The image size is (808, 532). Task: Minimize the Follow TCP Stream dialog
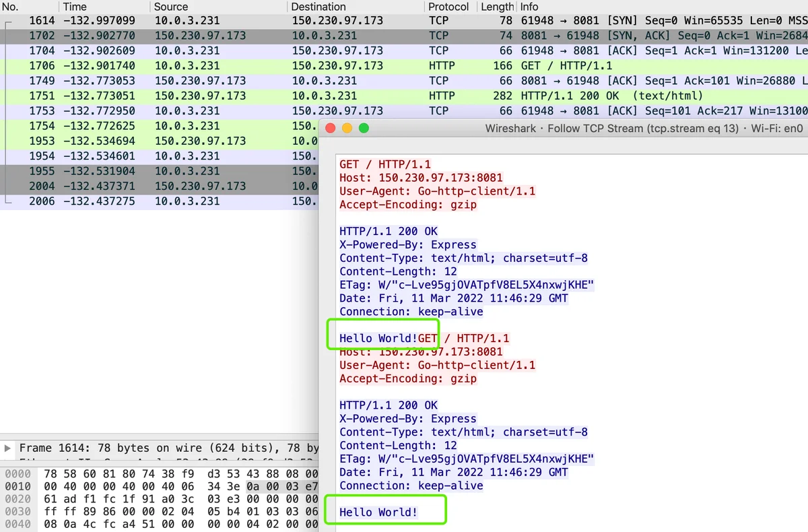click(347, 128)
